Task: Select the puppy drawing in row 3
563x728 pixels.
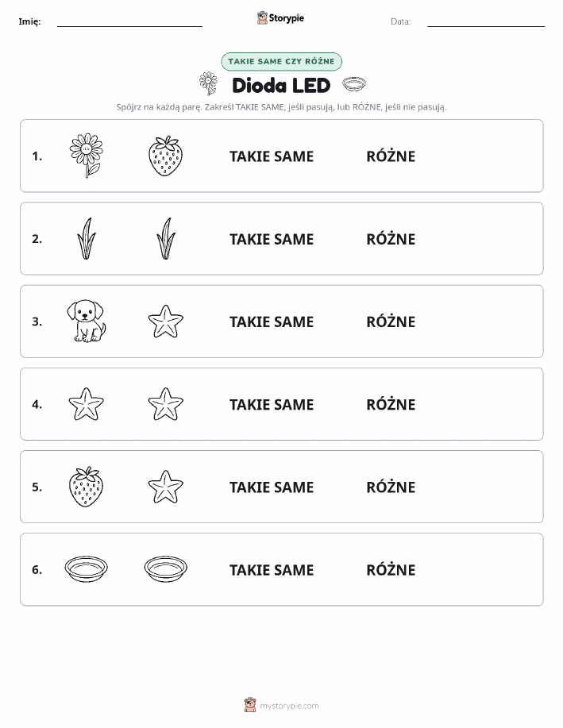Action: point(87,321)
